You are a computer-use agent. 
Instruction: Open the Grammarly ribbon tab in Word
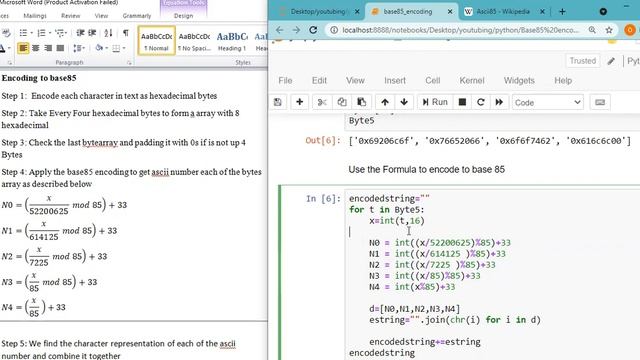click(x=137, y=16)
